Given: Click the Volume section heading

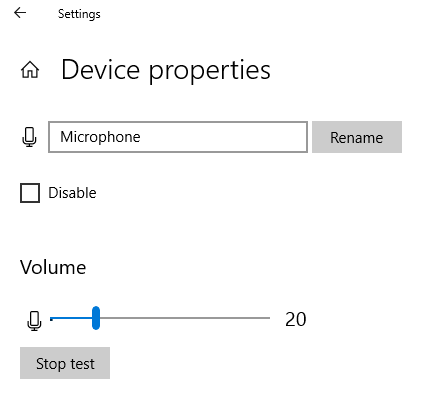Looking at the screenshot, I should coord(53,267).
